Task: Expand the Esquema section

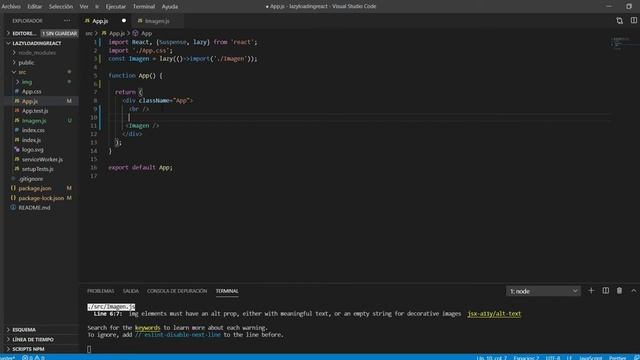Action: 24,330
